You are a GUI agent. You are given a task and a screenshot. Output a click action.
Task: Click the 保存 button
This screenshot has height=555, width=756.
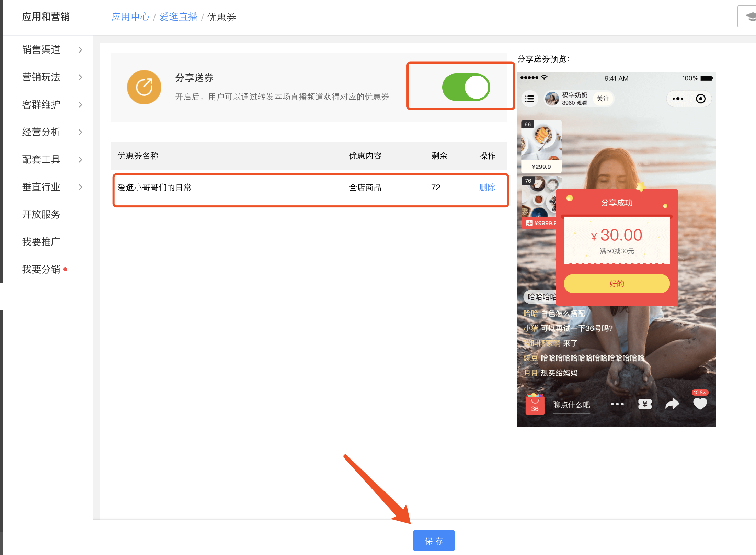coord(434,541)
